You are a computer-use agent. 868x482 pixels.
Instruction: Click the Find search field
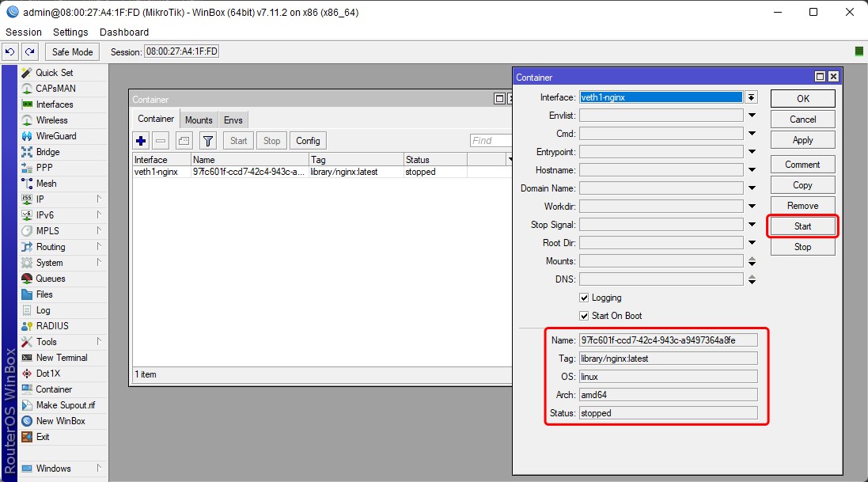(491, 141)
